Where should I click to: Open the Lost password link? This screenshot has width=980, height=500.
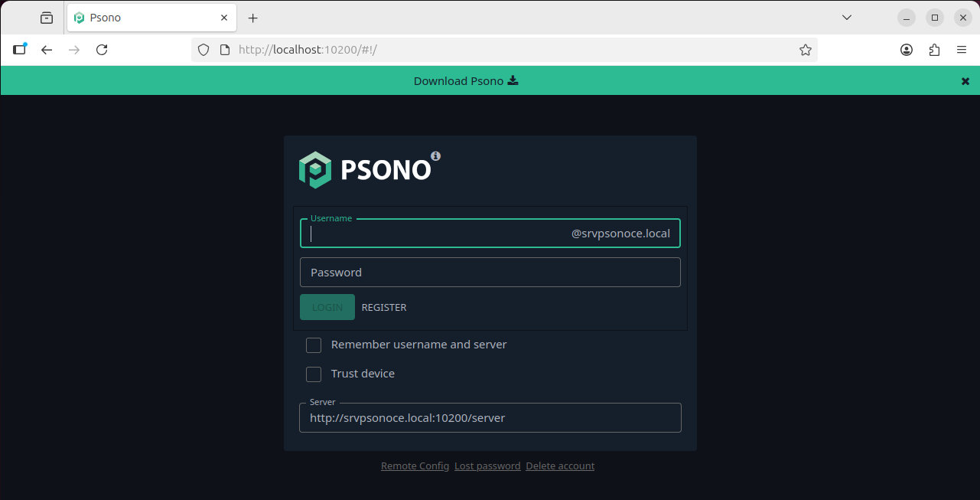click(487, 466)
